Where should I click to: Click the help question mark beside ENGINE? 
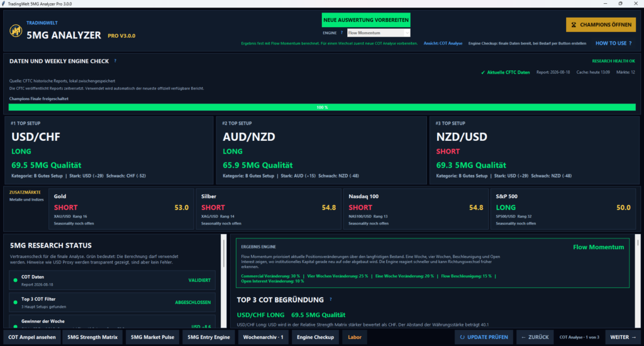tap(341, 33)
